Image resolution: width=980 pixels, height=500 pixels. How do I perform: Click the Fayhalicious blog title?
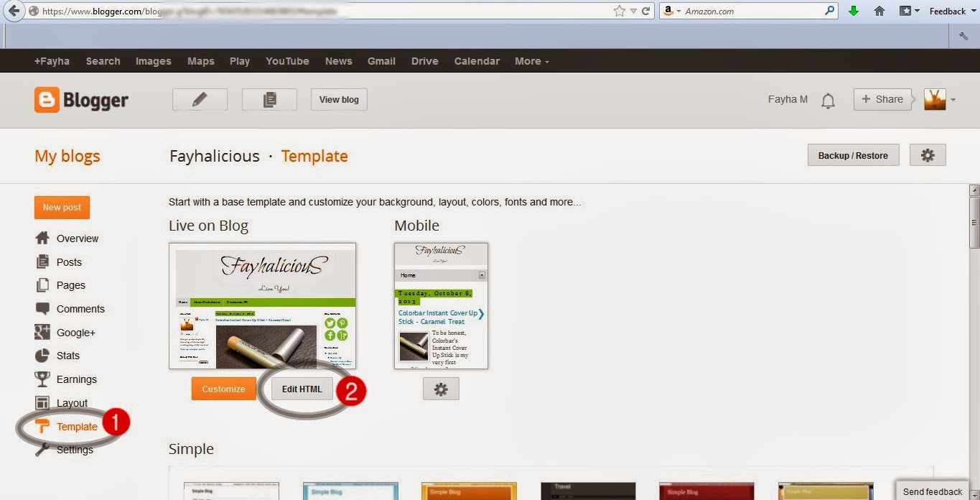[x=215, y=156]
